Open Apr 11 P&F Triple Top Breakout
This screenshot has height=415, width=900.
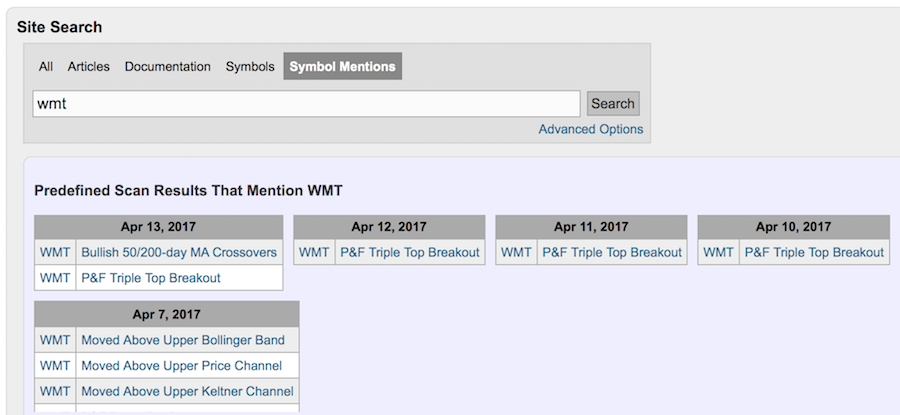612,252
